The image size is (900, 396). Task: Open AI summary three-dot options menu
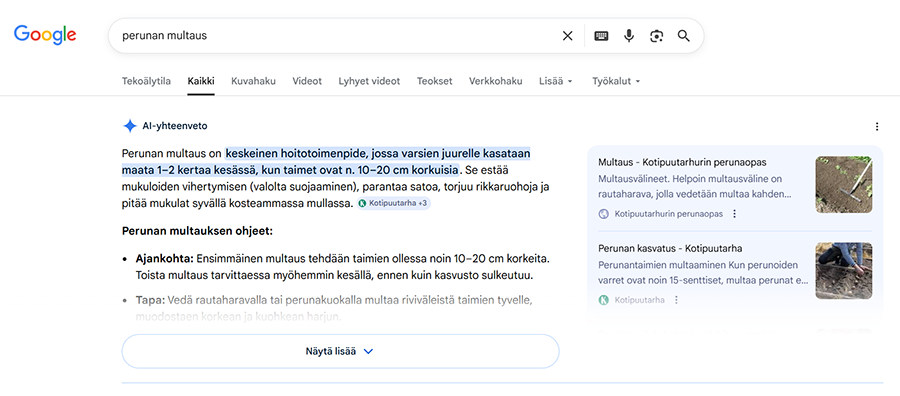876,126
